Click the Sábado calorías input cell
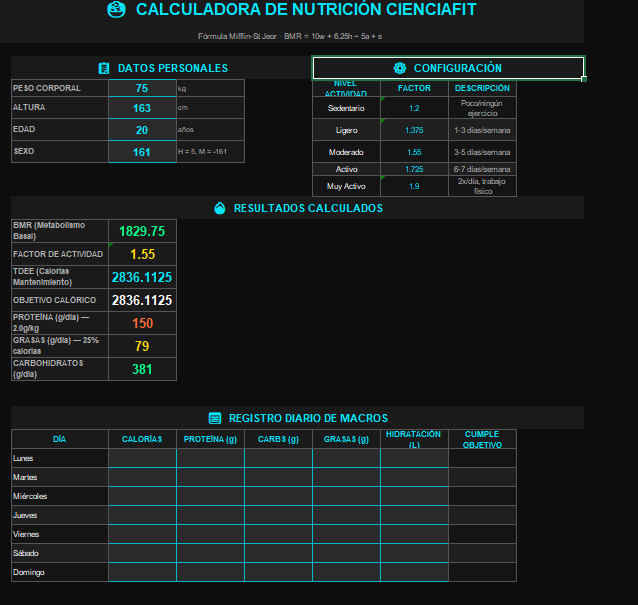This screenshot has width=638, height=605. (142, 553)
